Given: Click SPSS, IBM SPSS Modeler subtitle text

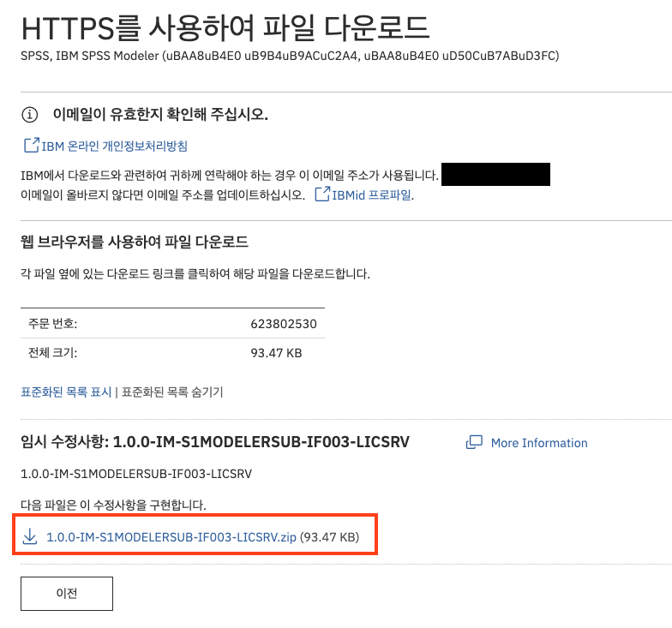Looking at the screenshot, I should pyautogui.click(x=290, y=56).
